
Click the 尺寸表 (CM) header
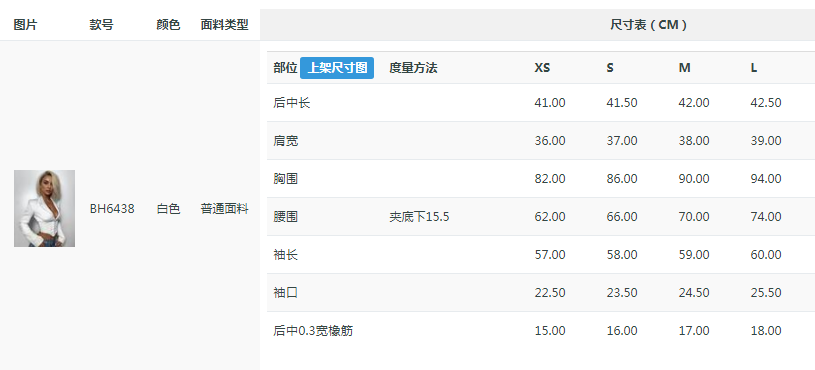pos(649,24)
